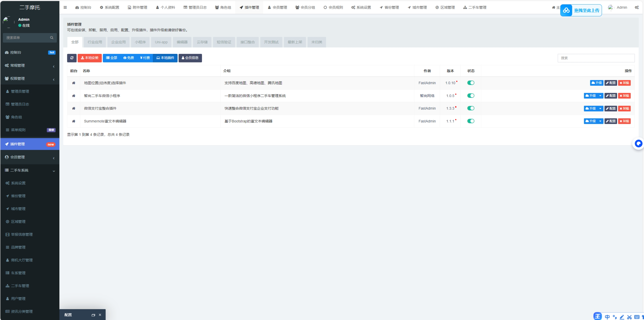Open the home icon for 地图位置 plugin row
The height and width of the screenshot is (320, 644).
(74, 83)
